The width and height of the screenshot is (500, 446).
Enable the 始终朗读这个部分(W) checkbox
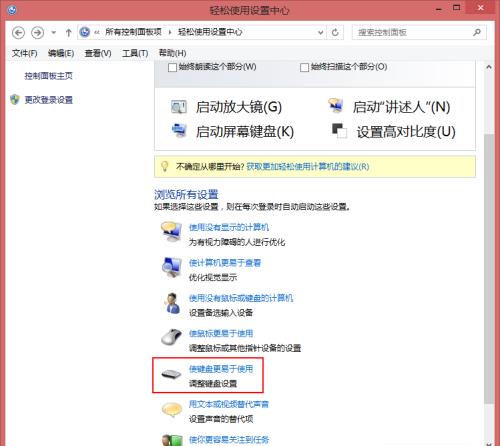pyautogui.click(x=172, y=68)
